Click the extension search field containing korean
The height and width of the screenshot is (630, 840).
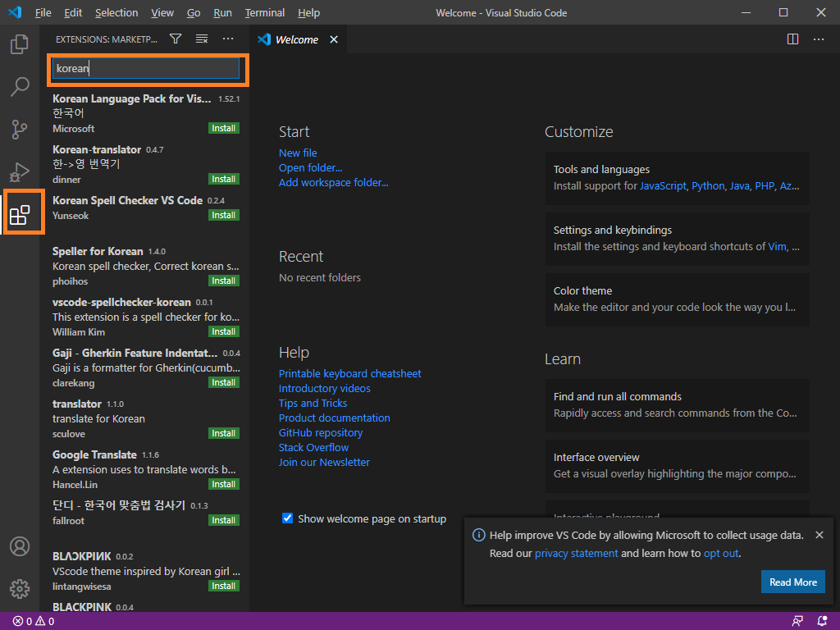click(x=146, y=68)
